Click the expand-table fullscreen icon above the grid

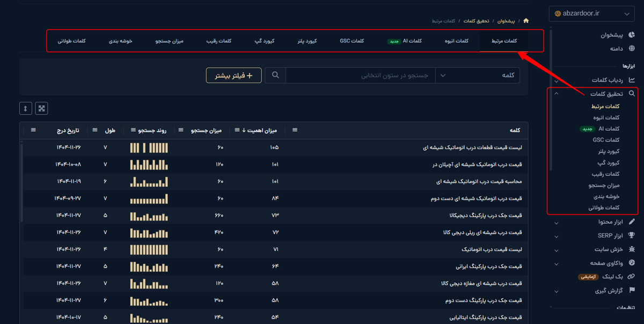pyautogui.click(x=41, y=108)
